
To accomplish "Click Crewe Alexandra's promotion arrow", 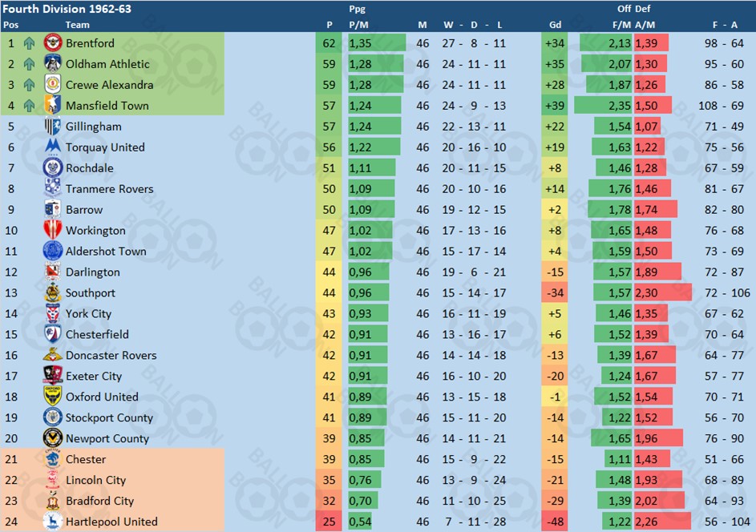I will pyautogui.click(x=30, y=85).
